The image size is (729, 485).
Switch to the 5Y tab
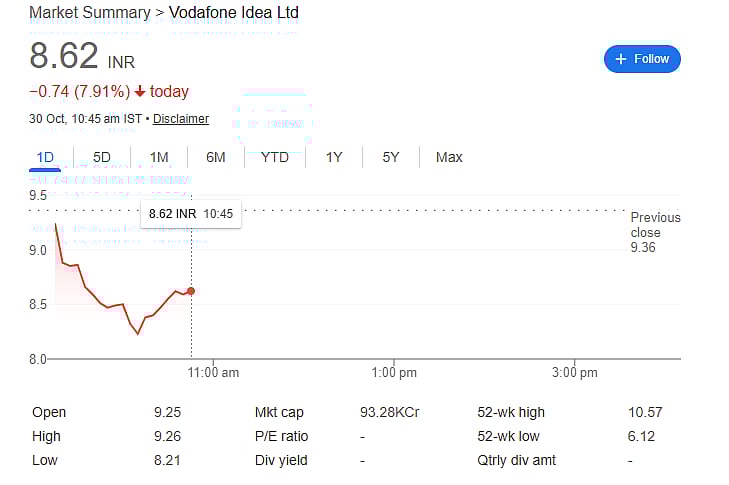click(391, 157)
